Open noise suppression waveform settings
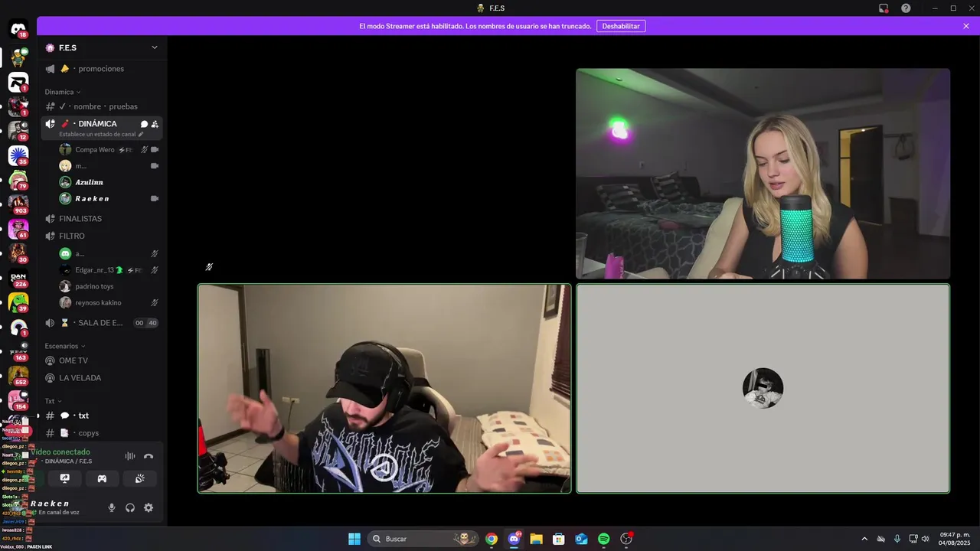Image resolution: width=980 pixels, height=551 pixels. pyautogui.click(x=130, y=456)
